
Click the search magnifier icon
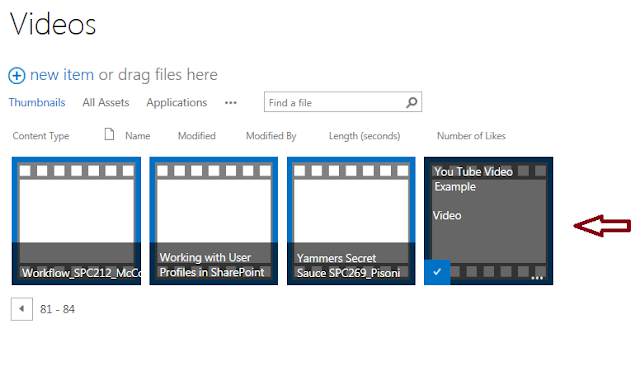click(411, 102)
